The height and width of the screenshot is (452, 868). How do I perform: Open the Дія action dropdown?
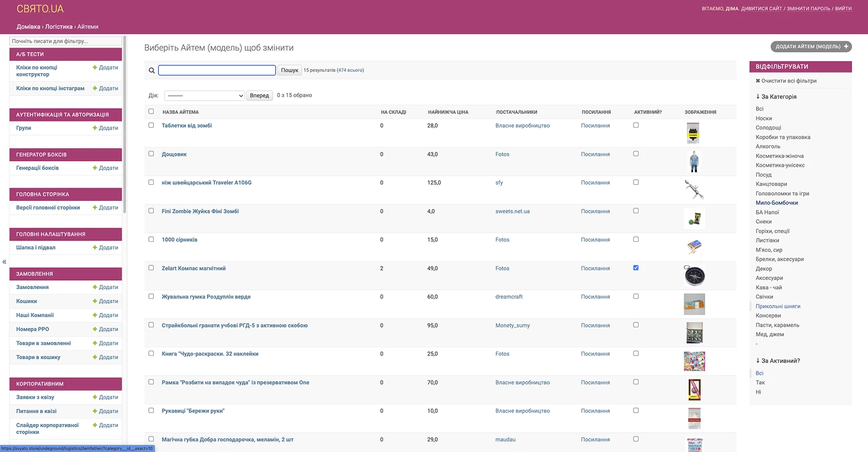(x=205, y=96)
